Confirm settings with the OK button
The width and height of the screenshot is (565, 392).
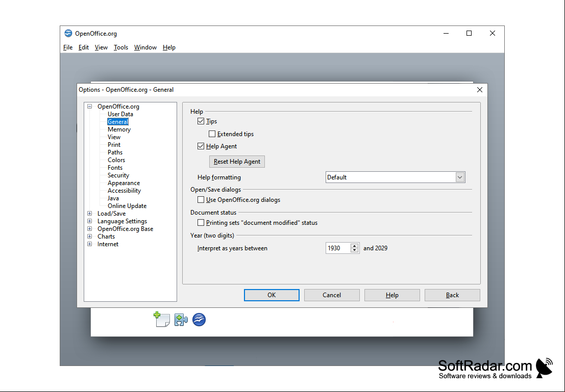click(272, 295)
